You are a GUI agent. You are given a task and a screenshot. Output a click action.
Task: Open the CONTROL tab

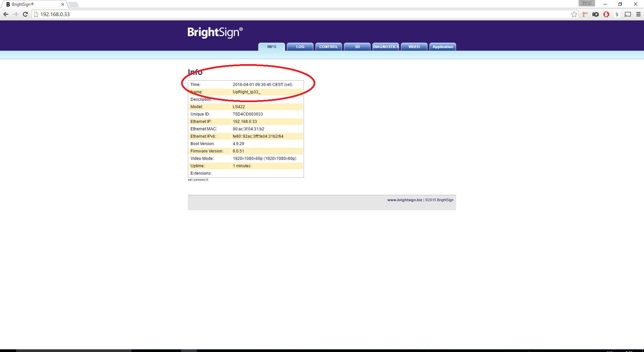(x=329, y=47)
